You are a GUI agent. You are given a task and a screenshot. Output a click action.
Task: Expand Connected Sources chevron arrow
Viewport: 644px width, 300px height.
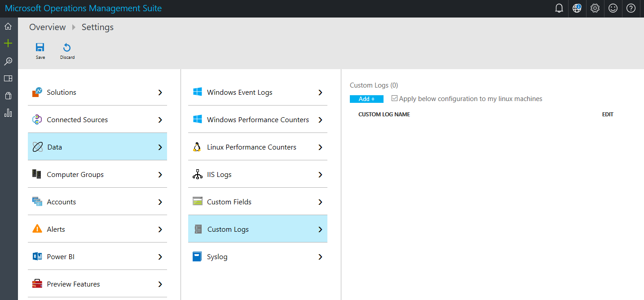click(160, 120)
